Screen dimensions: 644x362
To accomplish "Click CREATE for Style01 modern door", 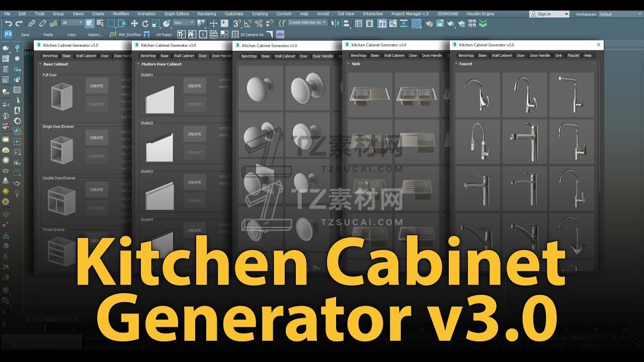I will pos(195,86).
